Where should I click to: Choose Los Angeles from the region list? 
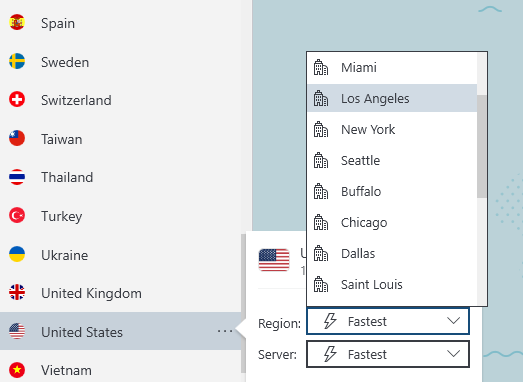point(392,98)
